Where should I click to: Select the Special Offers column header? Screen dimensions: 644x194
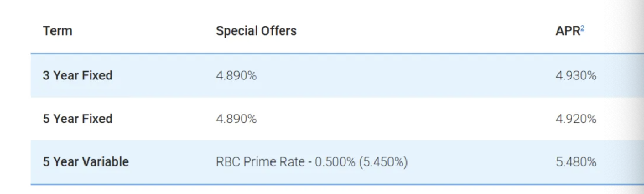pyautogui.click(x=256, y=31)
